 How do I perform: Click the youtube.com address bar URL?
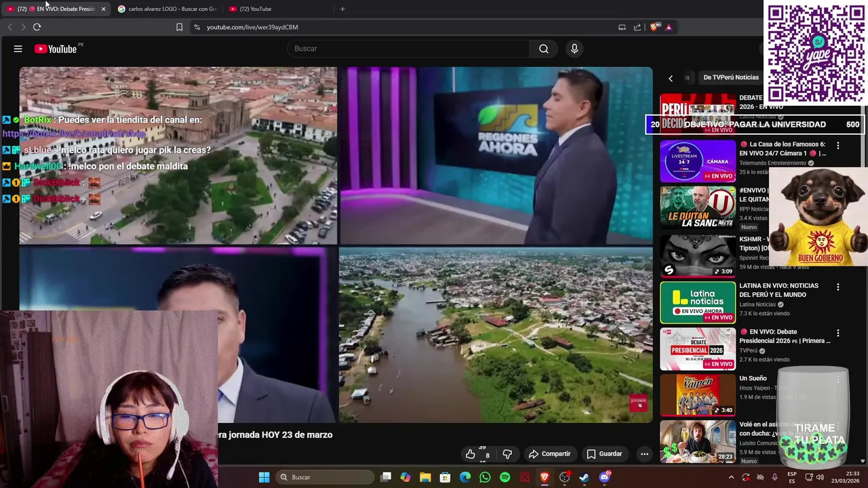(x=252, y=27)
